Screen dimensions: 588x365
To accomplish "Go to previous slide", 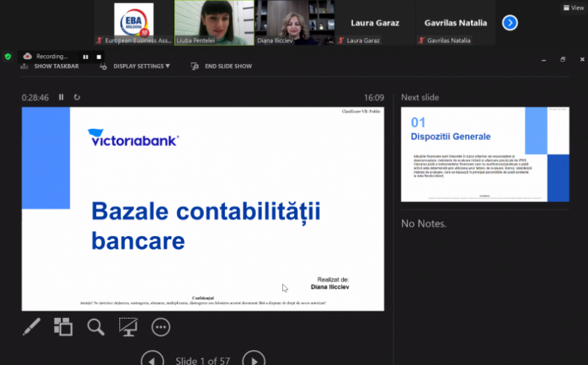I will point(153,360).
